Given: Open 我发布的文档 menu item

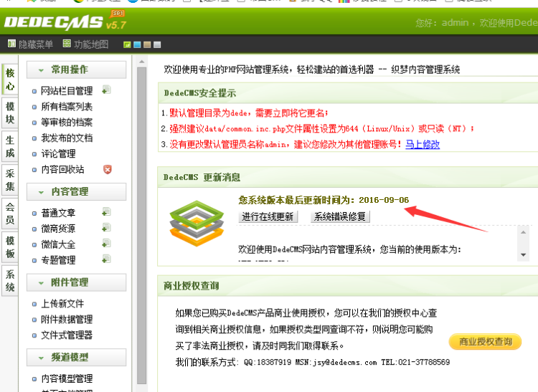Looking at the screenshot, I should (x=67, y=138).
